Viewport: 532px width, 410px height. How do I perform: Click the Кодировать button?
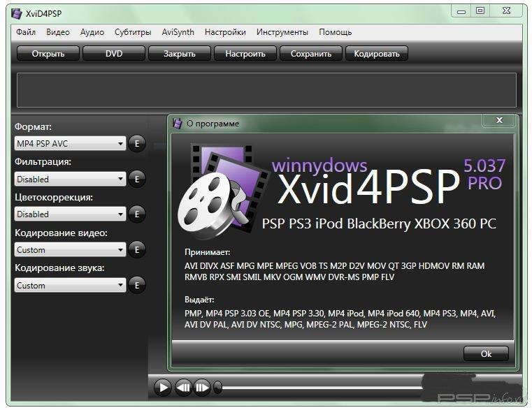[377, 54]
